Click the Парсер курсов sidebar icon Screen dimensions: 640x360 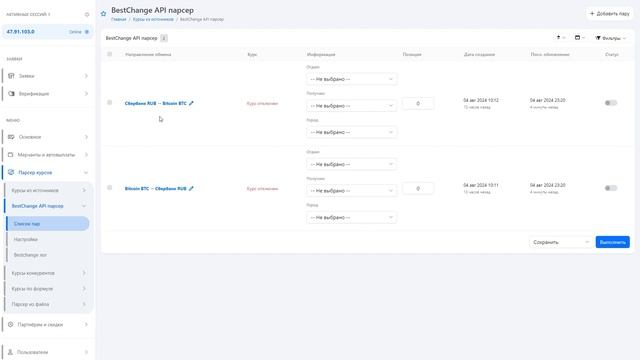[11, 172]
